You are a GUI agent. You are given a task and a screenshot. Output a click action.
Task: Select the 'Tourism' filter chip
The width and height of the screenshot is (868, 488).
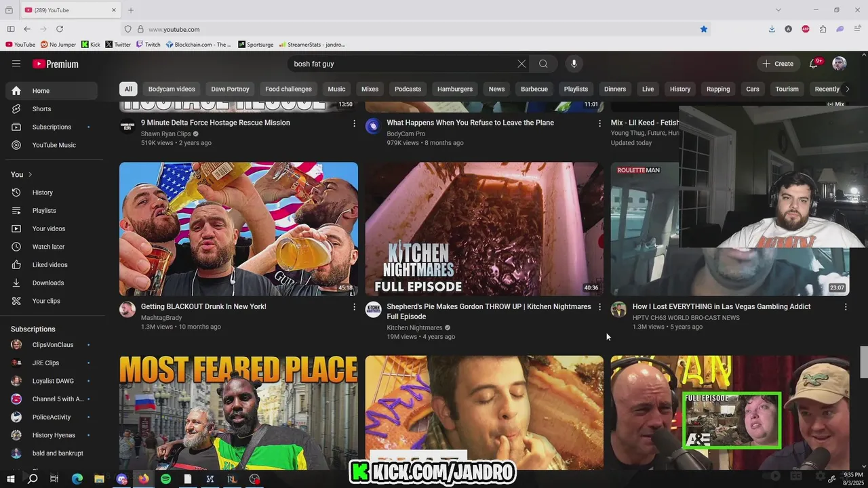click(x=787, y=89)
